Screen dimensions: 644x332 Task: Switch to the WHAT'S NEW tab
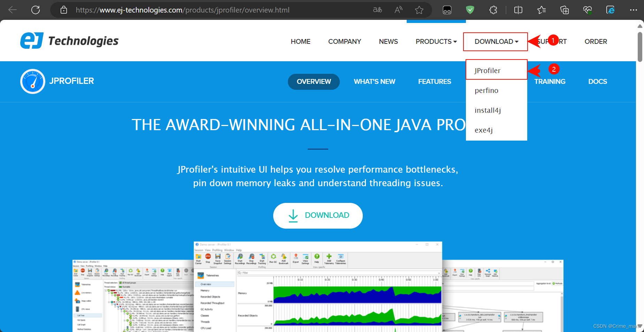pos(374,81)
